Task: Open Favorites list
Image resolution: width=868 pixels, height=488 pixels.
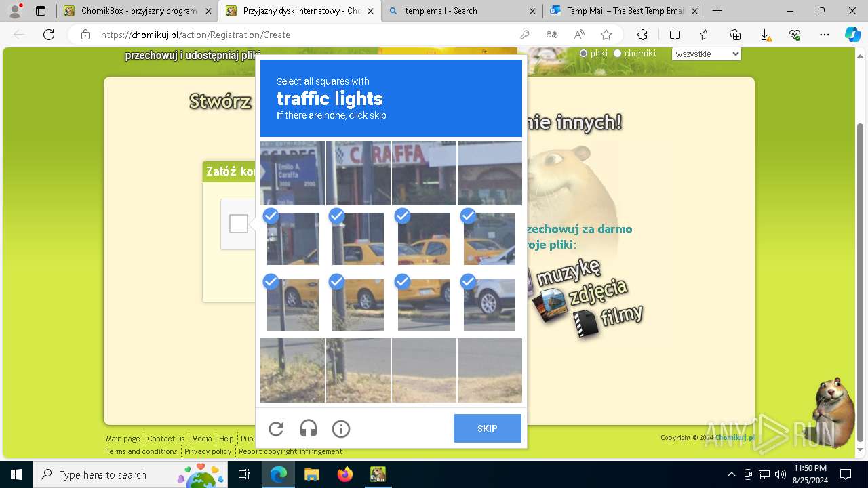Action: [x=705, y=35]
